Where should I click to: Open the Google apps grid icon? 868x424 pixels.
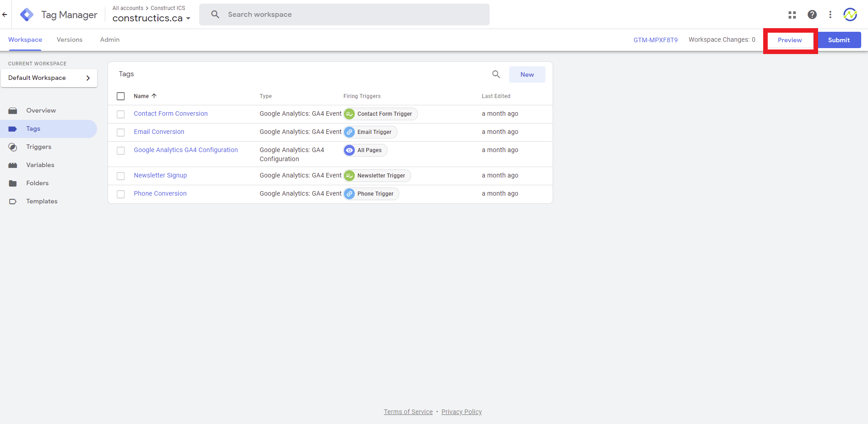tap(792, 15)
